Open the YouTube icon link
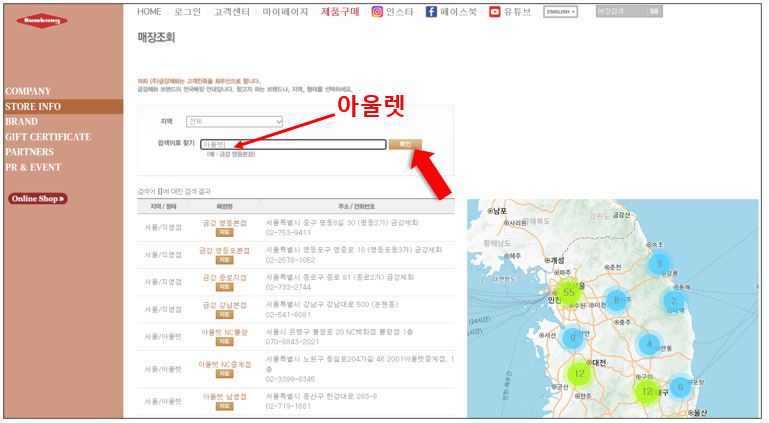 click(x=495, y=11)
